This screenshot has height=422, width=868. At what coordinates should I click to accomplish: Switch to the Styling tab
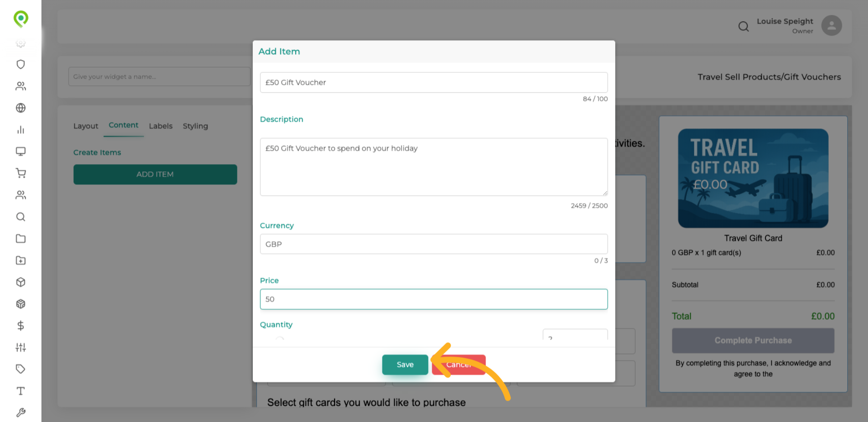(x=195, y=126)
